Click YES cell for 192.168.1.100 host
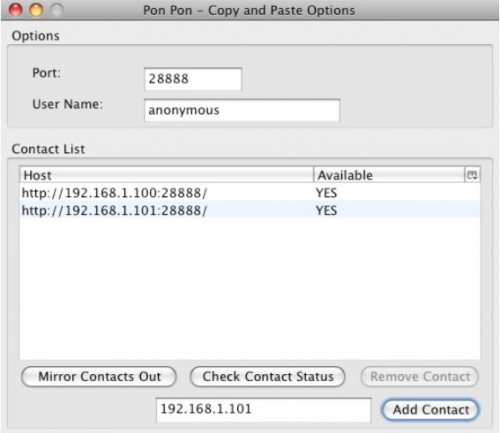This screenshot has width=500, height=433. pyautogui.click(x=326, y=193)
